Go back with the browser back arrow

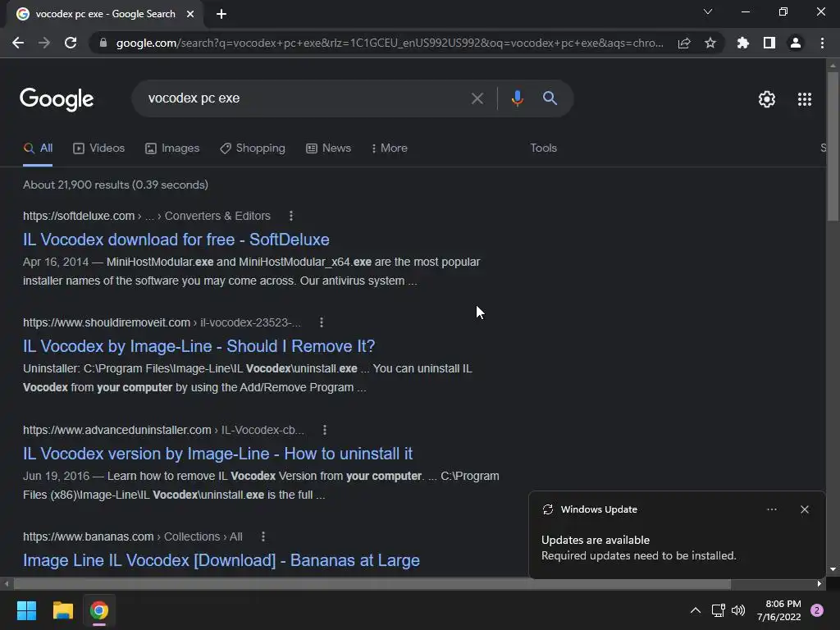pyautogui.click(x=18, y=43)
